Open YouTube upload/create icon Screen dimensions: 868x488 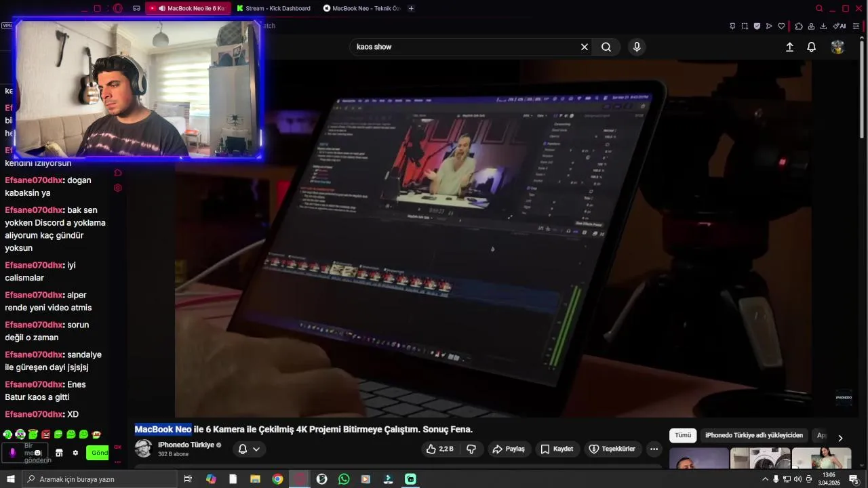click(x=789, y=47)
